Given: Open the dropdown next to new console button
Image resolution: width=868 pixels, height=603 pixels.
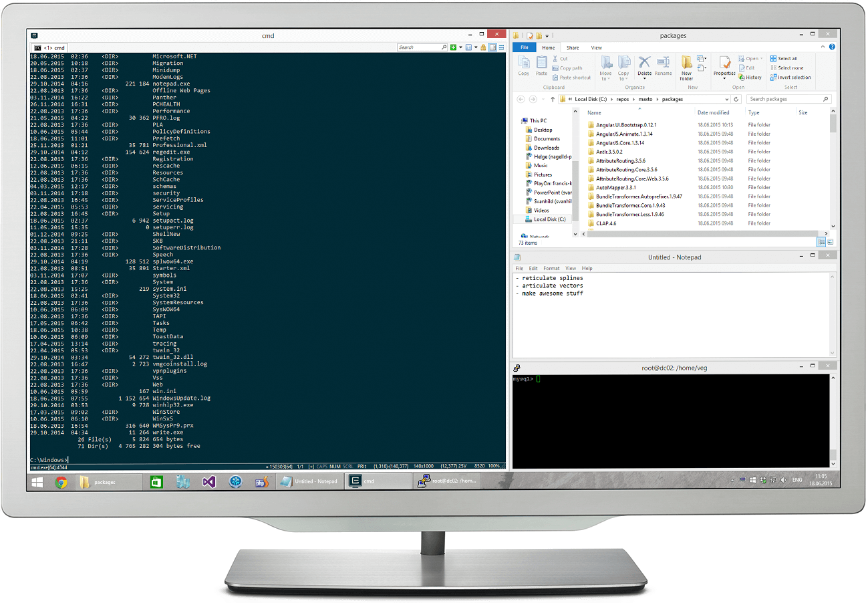Looking at the screenshot, I should pos(460,47).
